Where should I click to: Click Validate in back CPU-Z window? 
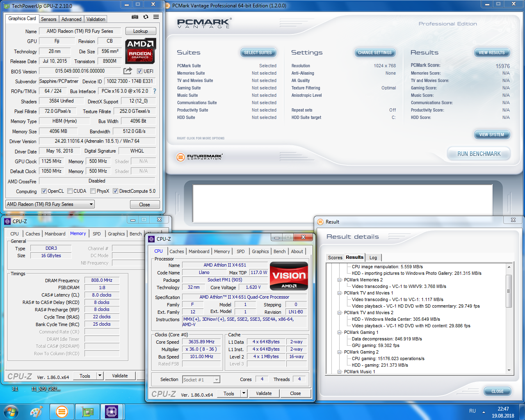(x=120, y=376)
